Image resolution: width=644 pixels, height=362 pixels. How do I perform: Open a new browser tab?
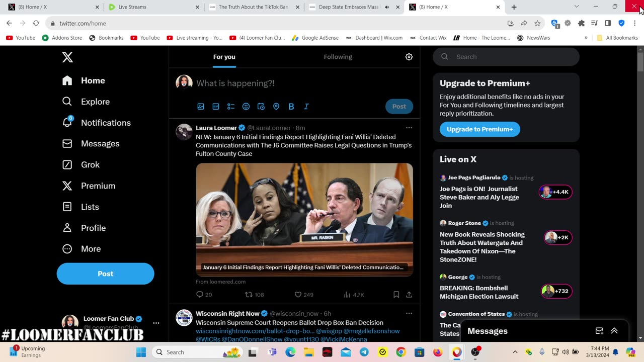click(x=514, y=7)
